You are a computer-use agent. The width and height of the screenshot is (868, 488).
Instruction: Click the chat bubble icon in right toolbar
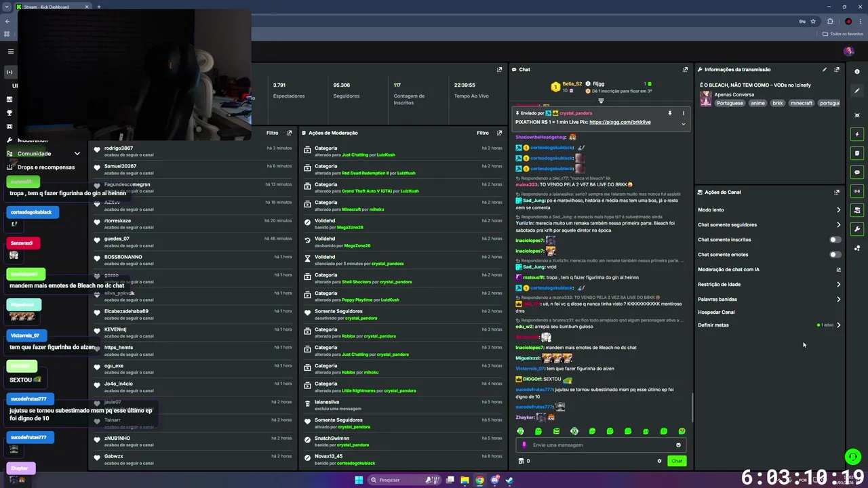click(x=857, y=172)
